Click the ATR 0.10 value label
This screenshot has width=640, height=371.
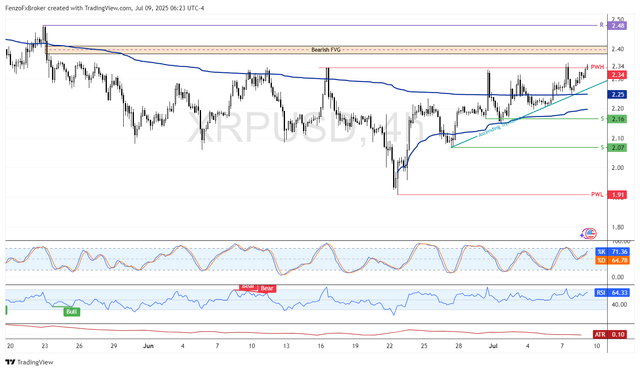click(610, 334)
